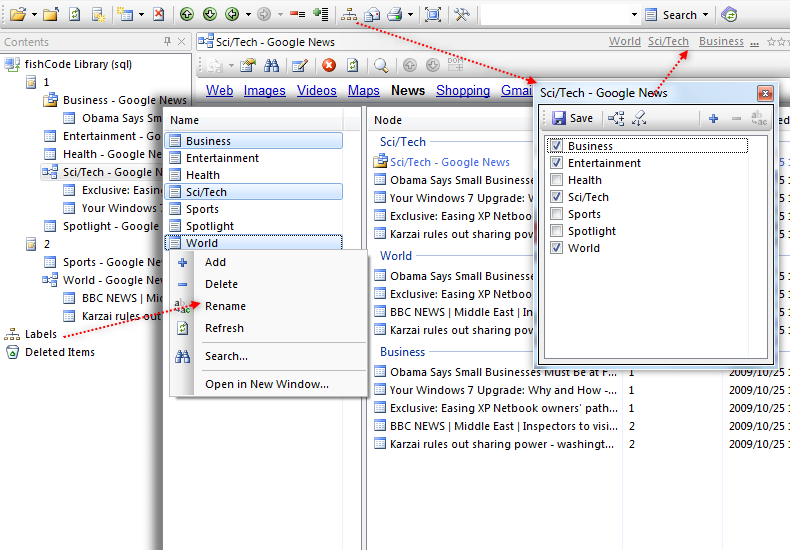Click the Maps link on Google page
Screen dimensions: 790x550
pyautogui.click(x=363, y=90)
